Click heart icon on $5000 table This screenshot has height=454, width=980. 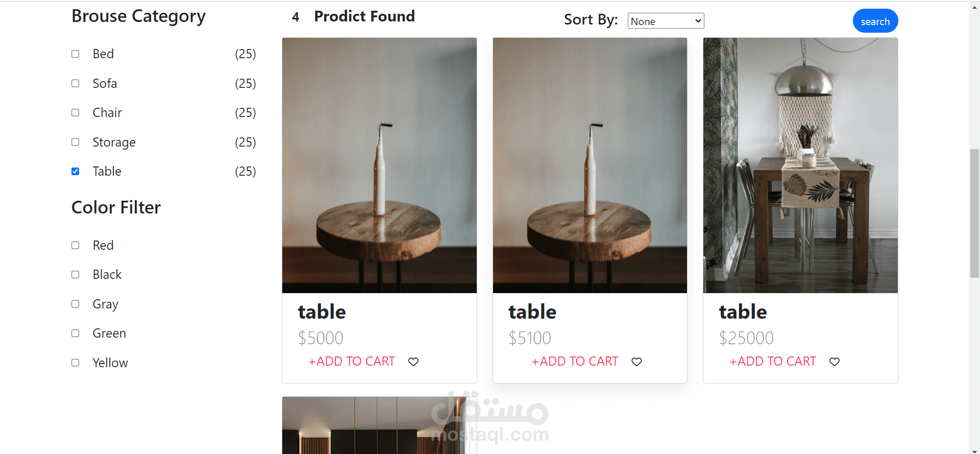[413, 362]
